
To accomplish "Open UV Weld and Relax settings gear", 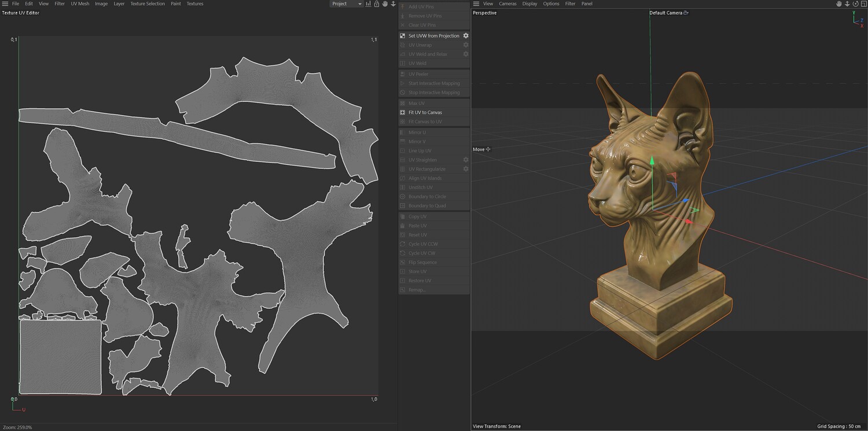I will [466, 54].
